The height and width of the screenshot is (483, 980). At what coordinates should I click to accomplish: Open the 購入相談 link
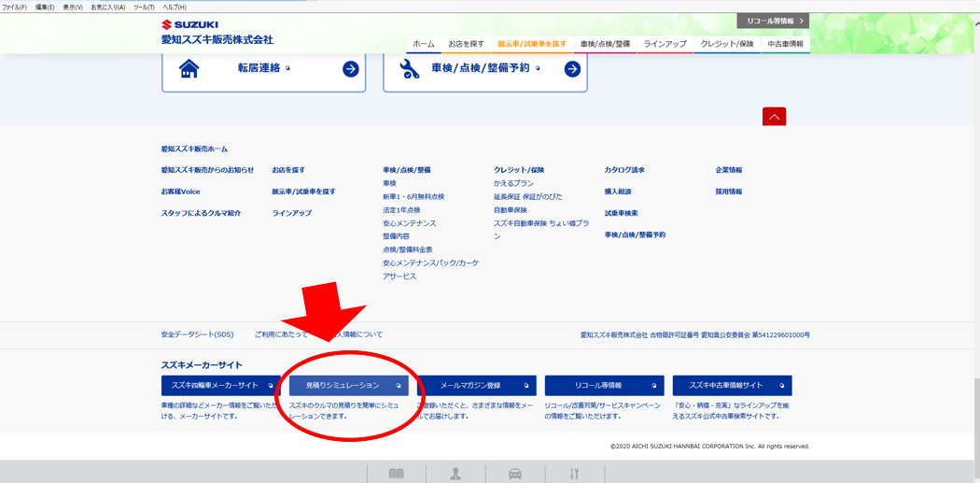[x=618, y=192]
